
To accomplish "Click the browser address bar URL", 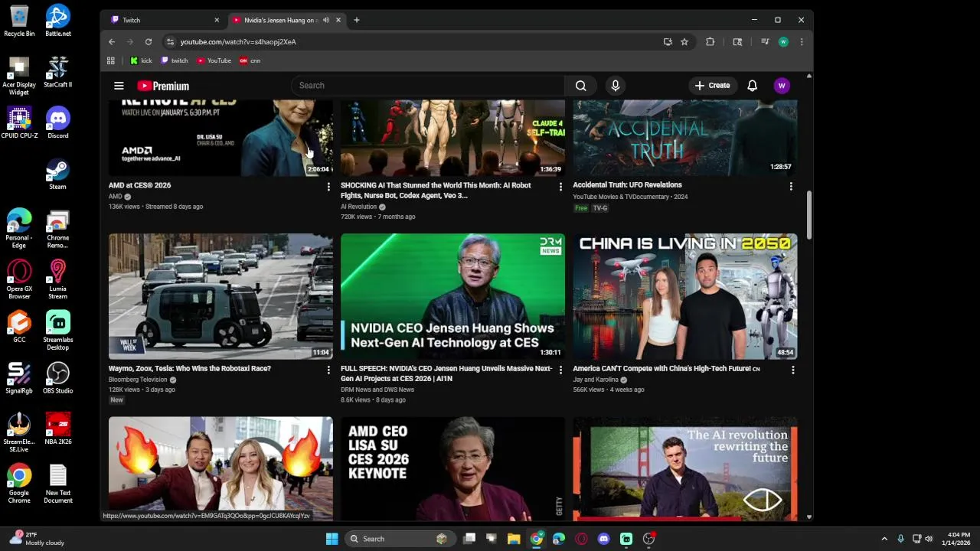I will tap(238, 42).
